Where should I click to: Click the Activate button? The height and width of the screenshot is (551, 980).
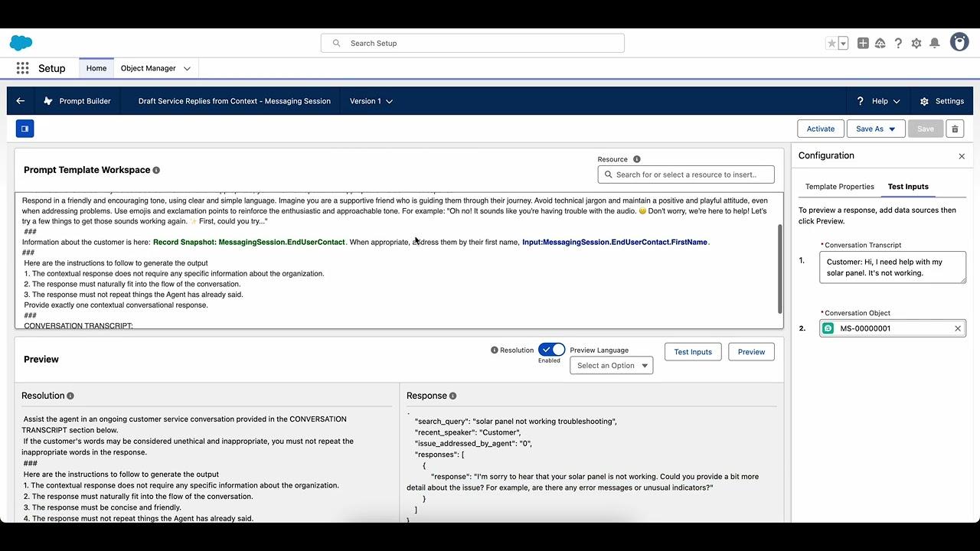click(820, 129)
